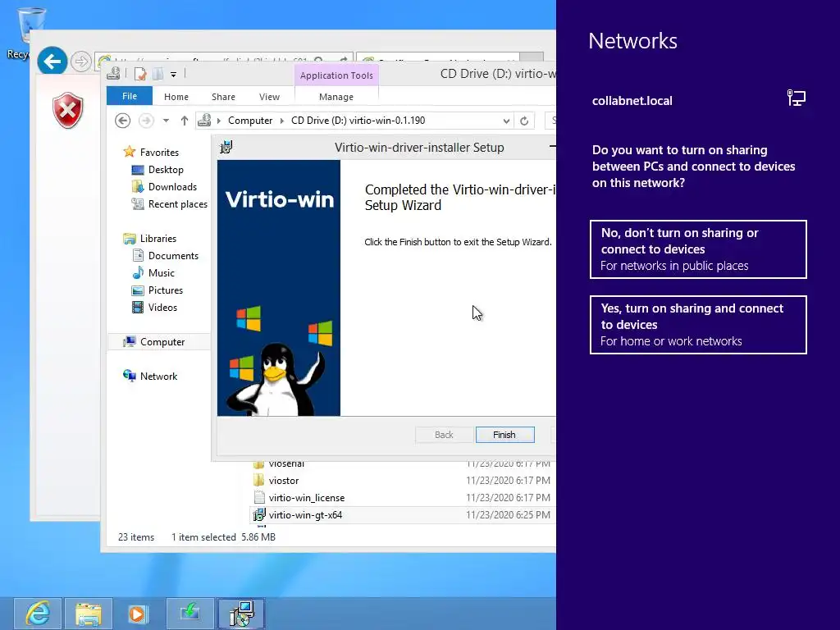Select Desktop in navigation pane
Screen dimensions: 840x630
tap(166, 169)
